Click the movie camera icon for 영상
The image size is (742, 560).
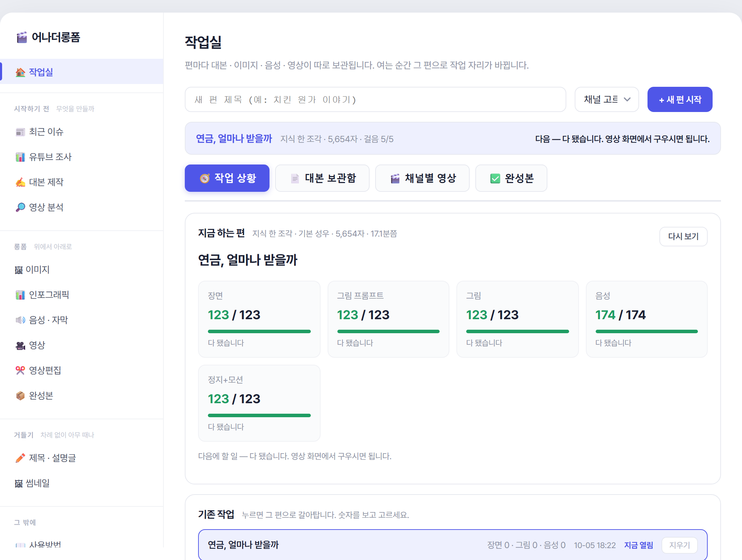click(20, 345)
